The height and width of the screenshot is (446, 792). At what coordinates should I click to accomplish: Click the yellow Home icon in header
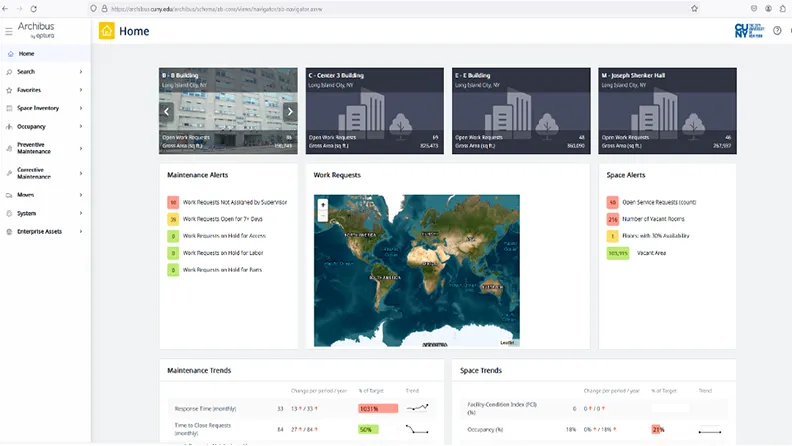(107, 31)
